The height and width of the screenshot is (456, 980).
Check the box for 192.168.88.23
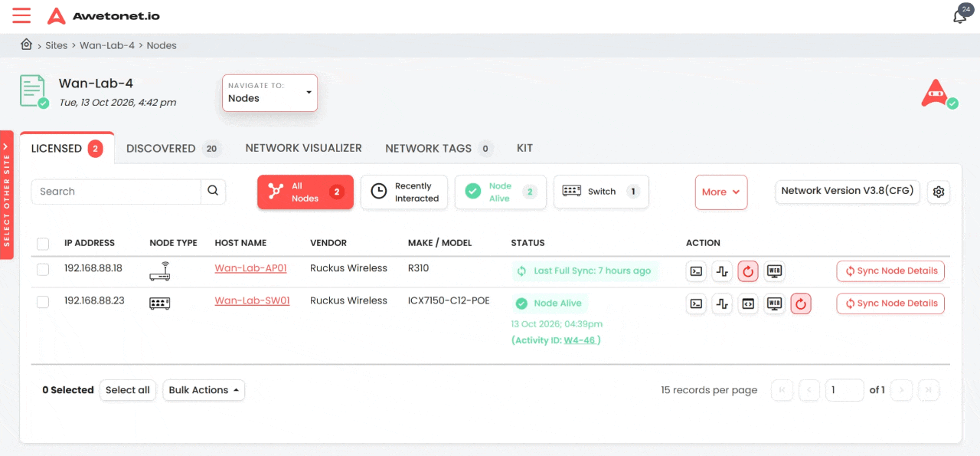click(x=43, y=302)
